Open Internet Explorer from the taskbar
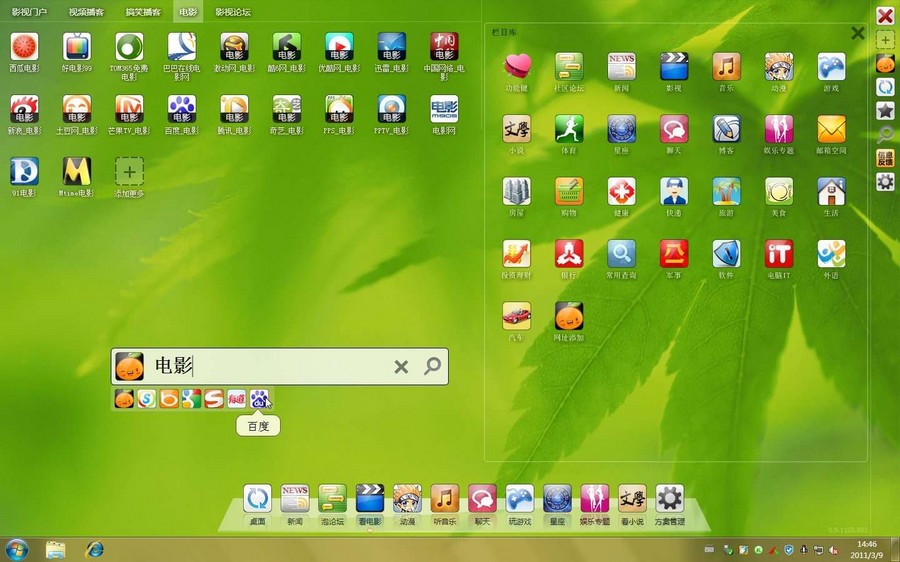The image size is (900, 562). click(x=95, y=549)
